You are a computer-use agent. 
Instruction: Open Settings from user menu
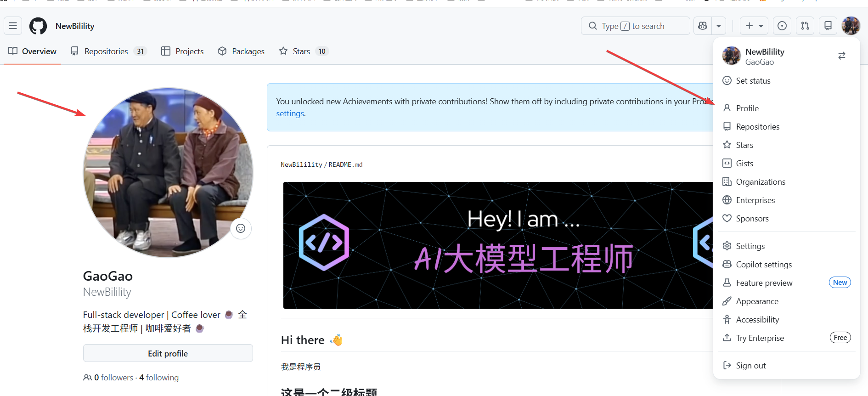point(786,246)
